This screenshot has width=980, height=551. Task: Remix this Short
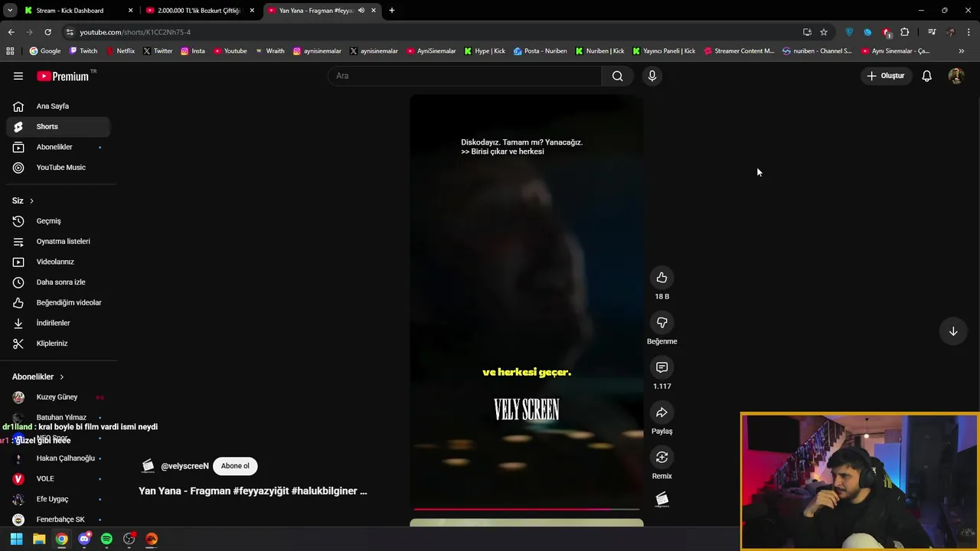pyautogui.click(x=661, y=457)
